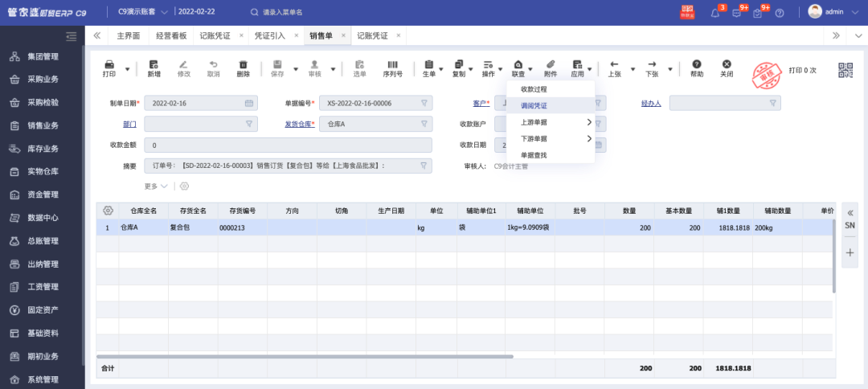Click the QR code icon
The width and height of the screenshot is (868, 389).
pos(845,70)
